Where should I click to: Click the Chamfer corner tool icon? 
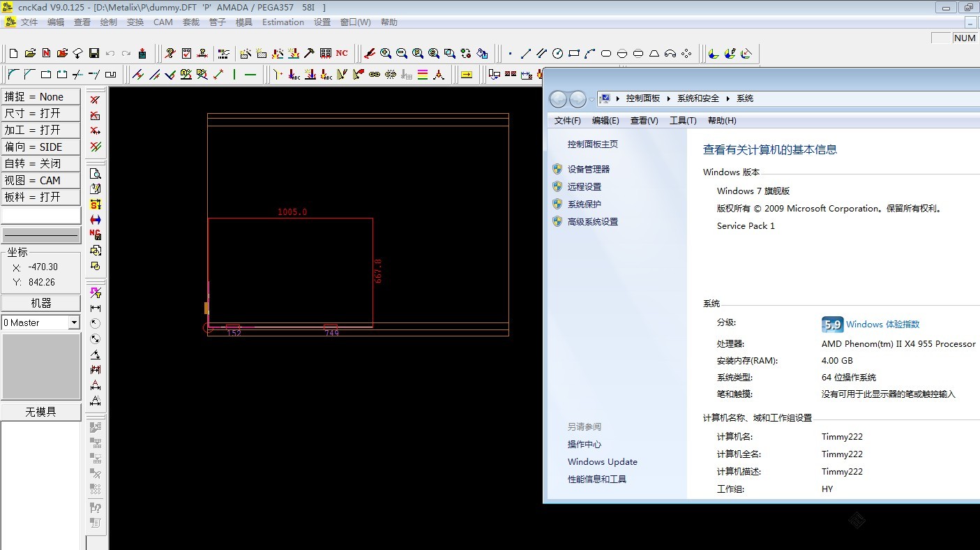point(30,74)
